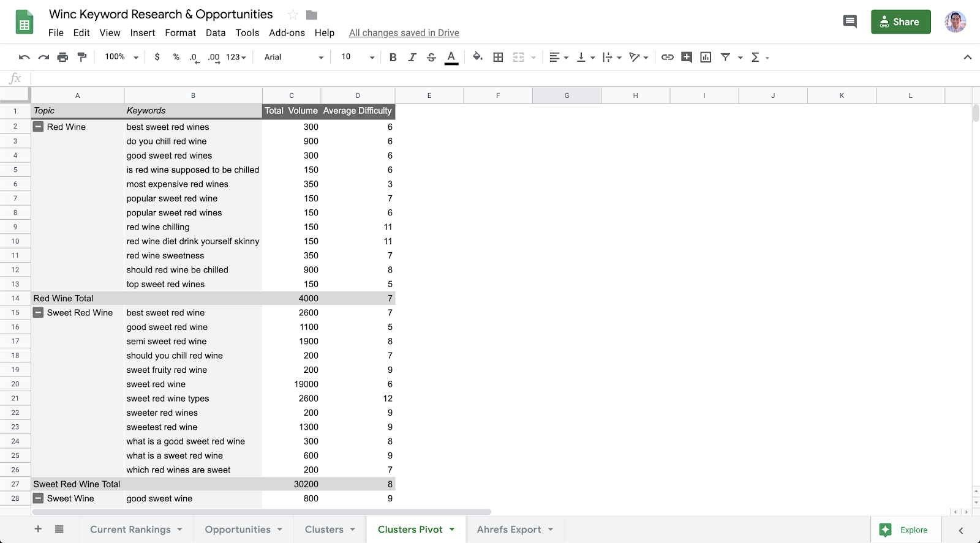Screen dimensions: 980x543
Task: Open the more number formats dropdown
Action: coord(236,57)
